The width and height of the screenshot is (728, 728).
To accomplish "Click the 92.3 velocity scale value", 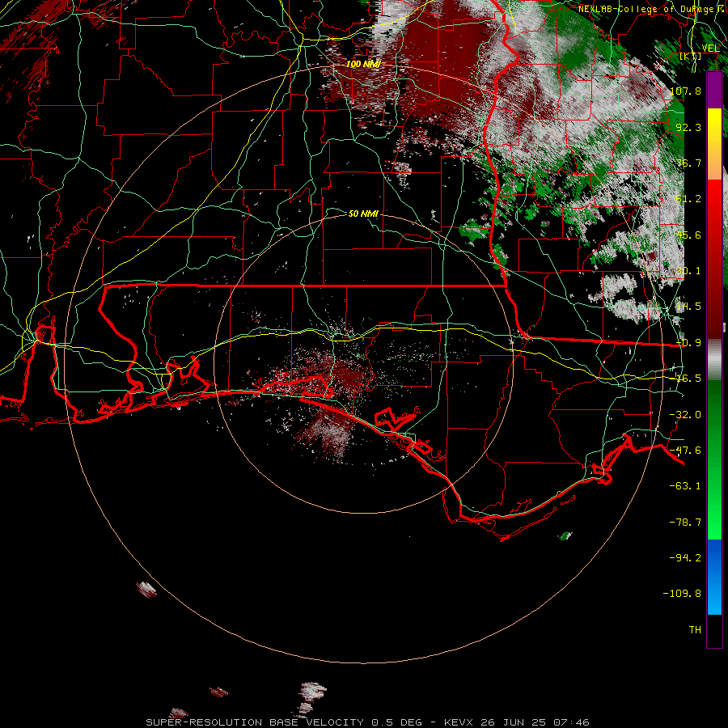I will point(688,127).
